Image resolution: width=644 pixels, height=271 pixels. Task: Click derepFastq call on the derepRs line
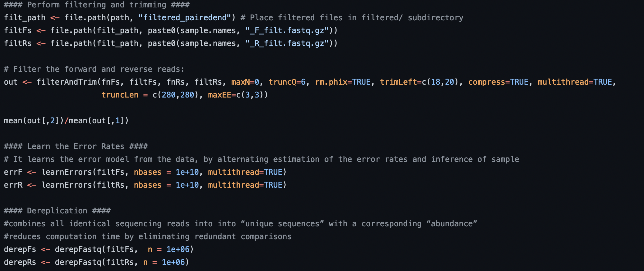[78, 262]
